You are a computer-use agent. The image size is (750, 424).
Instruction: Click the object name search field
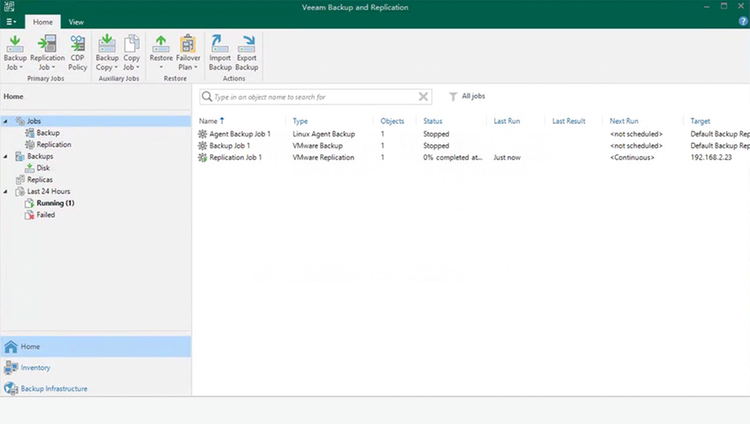click(314, 97)
